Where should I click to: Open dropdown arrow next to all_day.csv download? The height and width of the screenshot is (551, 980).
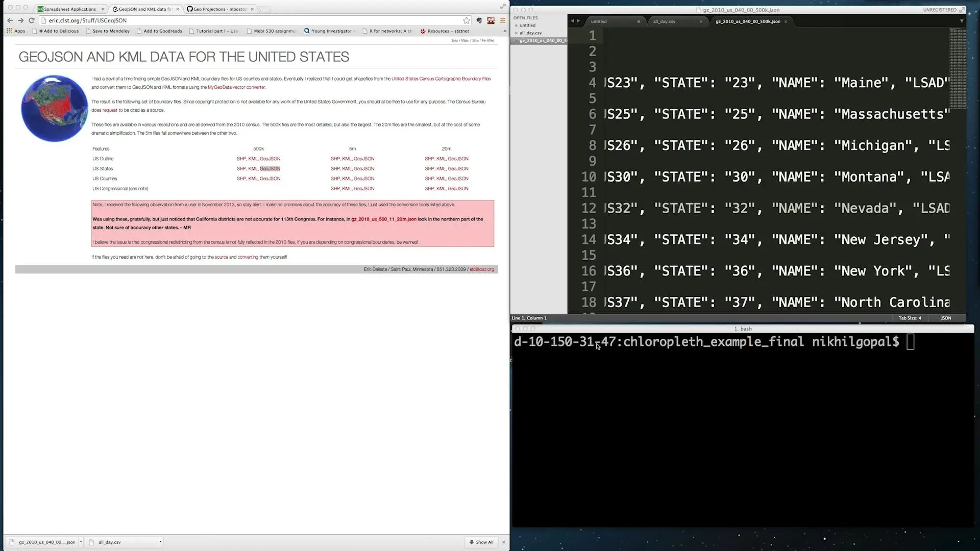tap(160, 542)
